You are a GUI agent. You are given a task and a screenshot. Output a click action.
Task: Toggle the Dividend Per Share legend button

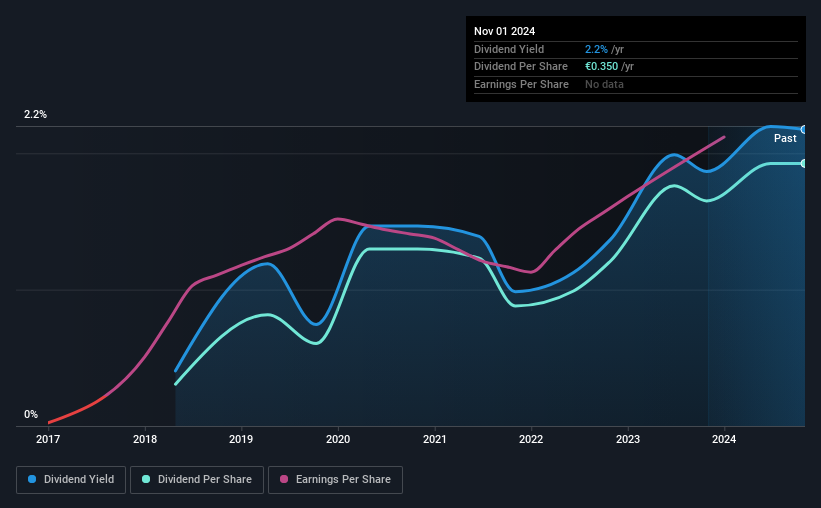197,480
